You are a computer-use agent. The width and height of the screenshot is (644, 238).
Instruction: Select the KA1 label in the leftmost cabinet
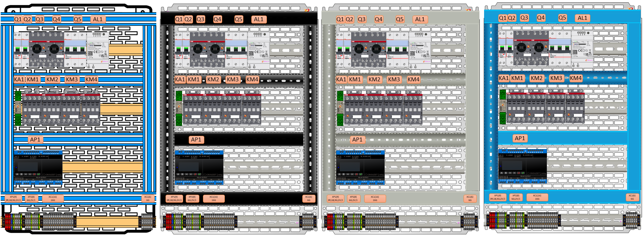click(x=19, y=80)
